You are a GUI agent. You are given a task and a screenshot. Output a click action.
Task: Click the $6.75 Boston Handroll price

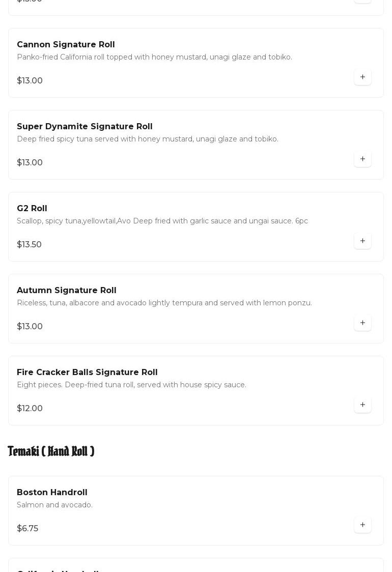click(27, 529)
